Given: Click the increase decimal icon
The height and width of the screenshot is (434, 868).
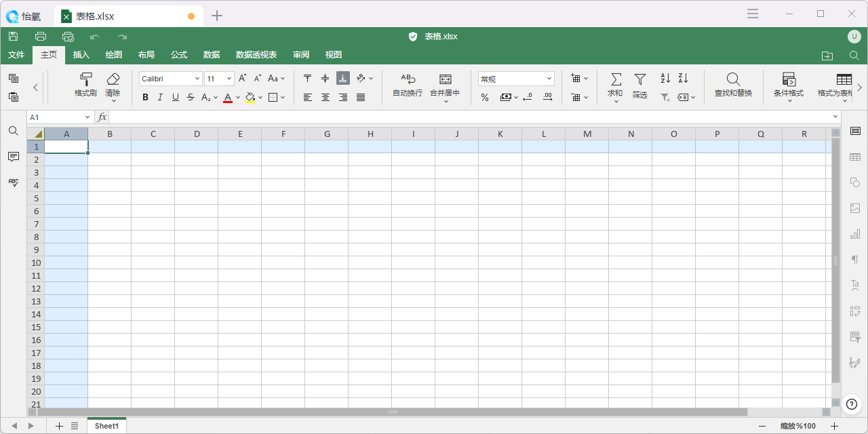Looking at the screenshot, I should pos(548,97).
